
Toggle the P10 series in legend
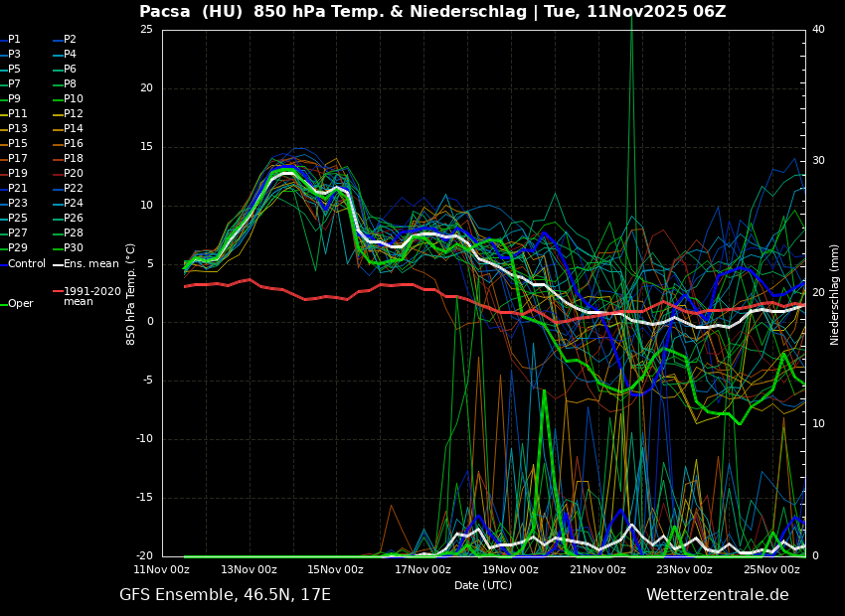[x=73, y=99]
